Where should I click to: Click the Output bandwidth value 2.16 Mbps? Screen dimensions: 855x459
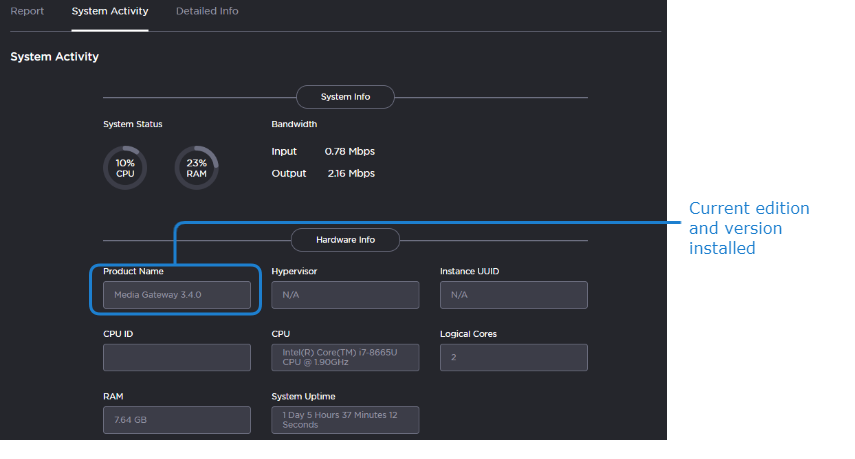coord(351,174)
